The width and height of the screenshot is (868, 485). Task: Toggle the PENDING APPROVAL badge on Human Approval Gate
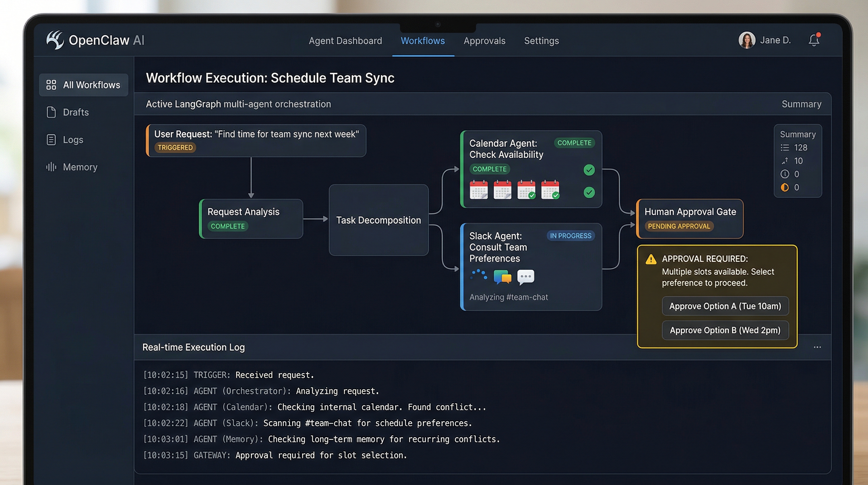pyautogui.click(x=679, y=226)
